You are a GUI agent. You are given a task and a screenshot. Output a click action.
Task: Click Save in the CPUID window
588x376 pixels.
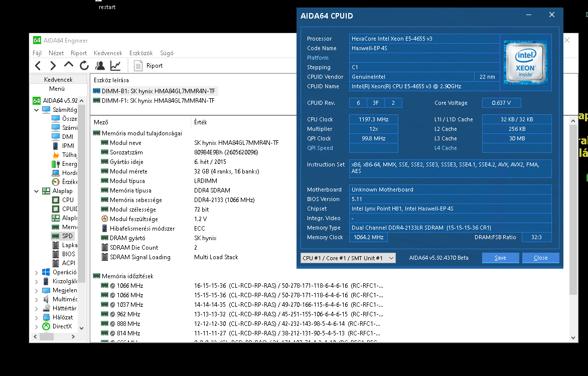pos(501,258)
